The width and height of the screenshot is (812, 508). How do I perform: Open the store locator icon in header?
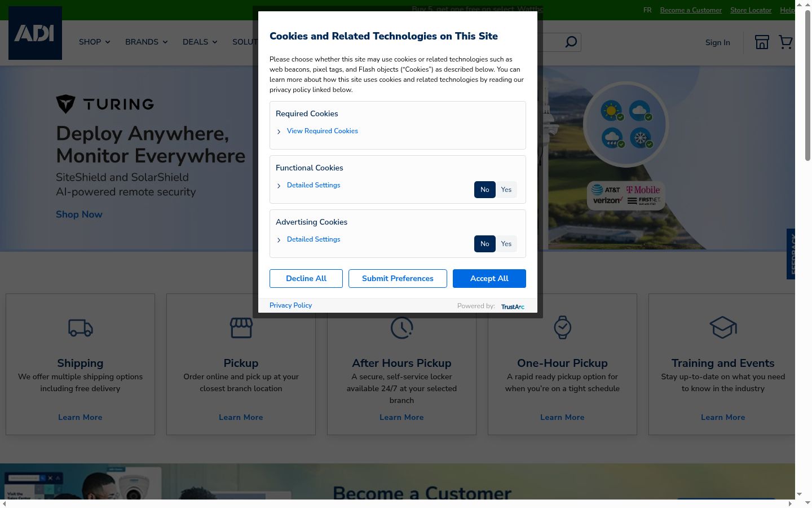[762, 42]
